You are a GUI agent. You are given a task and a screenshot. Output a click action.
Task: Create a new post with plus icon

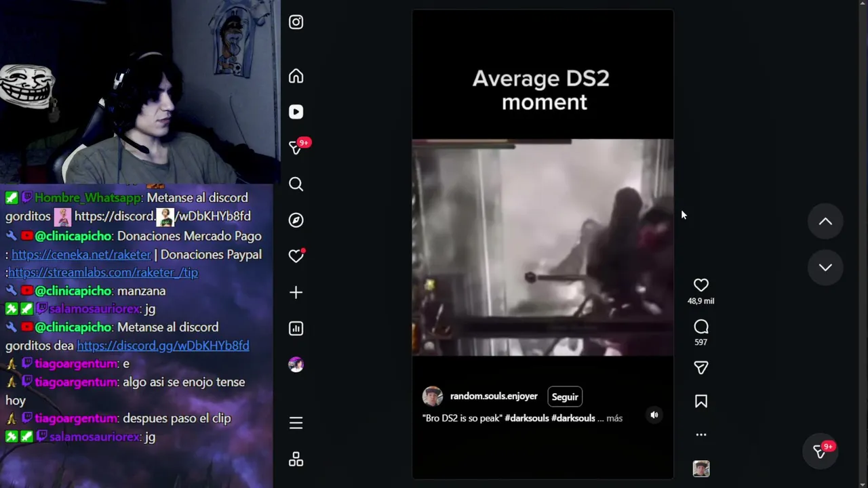[x=296, y=292]
